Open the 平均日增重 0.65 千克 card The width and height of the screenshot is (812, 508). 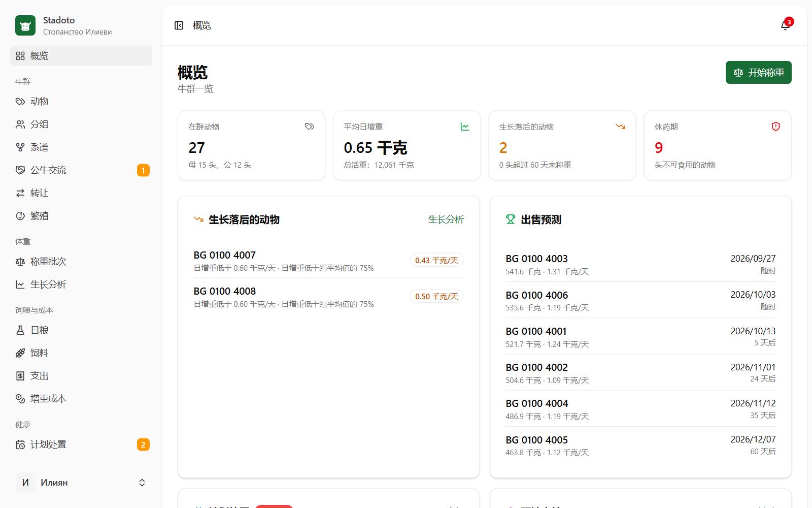tap(407, 145)
